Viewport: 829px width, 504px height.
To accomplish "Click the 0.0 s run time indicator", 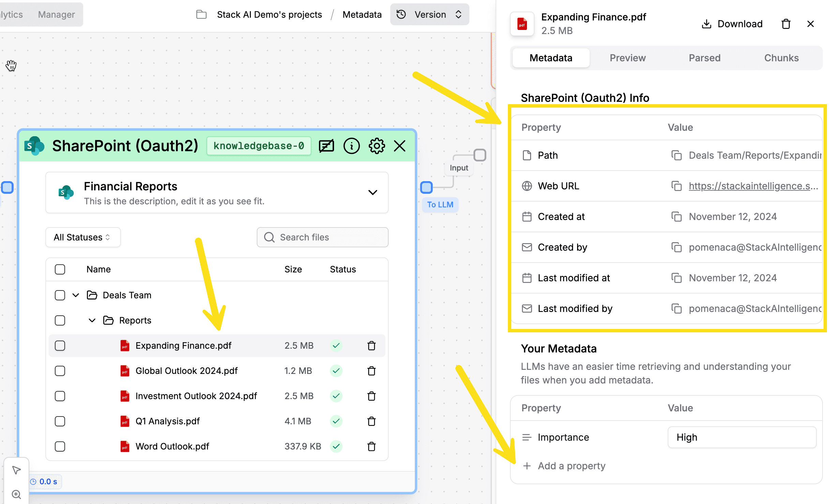I will tap(44, 482).
